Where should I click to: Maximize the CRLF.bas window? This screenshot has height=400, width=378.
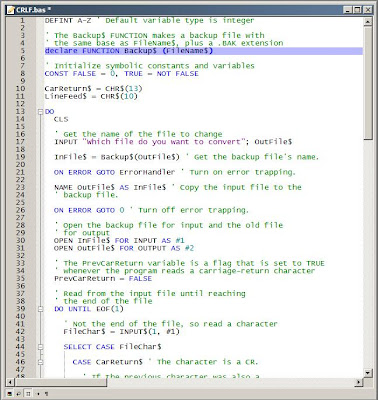click(358, 10)
